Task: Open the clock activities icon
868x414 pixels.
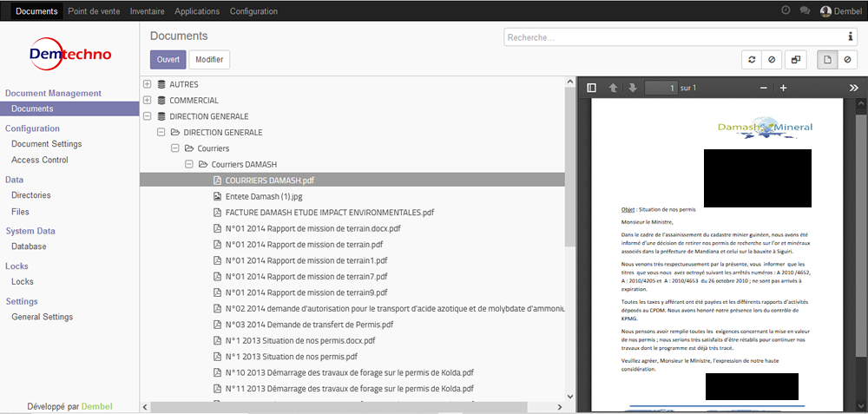Action: pos(786,11)
